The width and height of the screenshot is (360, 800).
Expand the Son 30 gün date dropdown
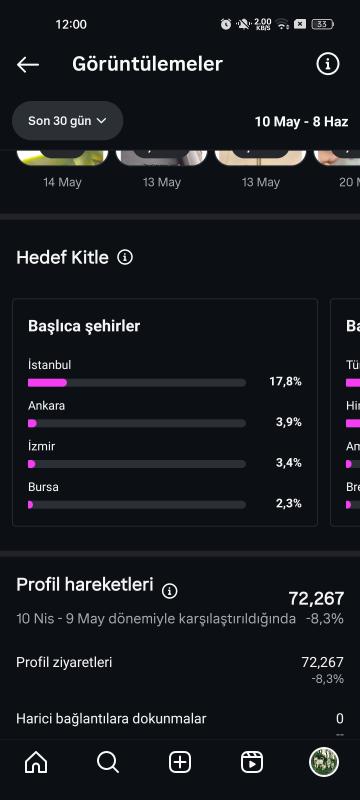(x=67, y=121)
